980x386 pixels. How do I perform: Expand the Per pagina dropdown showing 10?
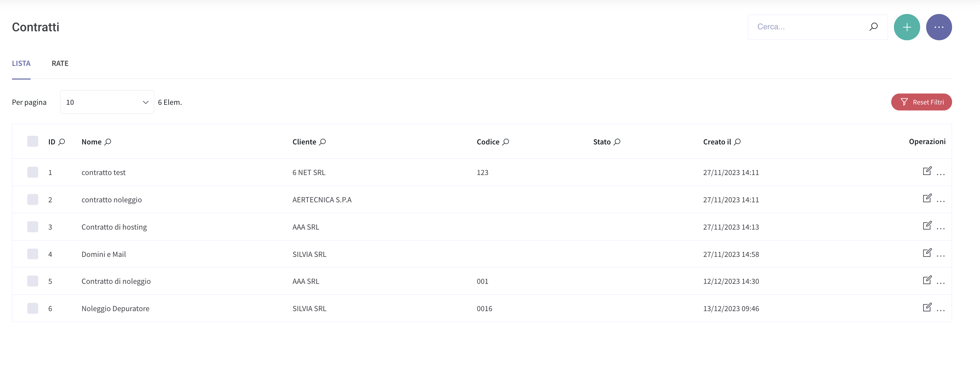click(107, 102)
